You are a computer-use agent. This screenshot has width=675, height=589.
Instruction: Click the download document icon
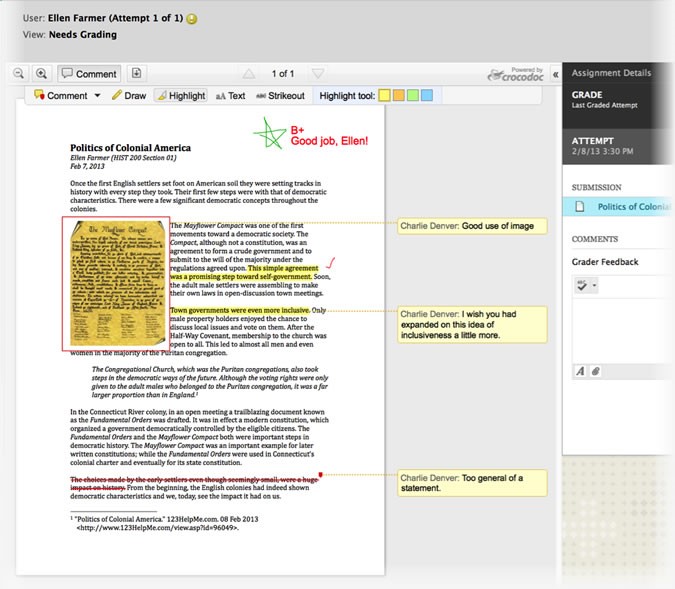point(137,73)
